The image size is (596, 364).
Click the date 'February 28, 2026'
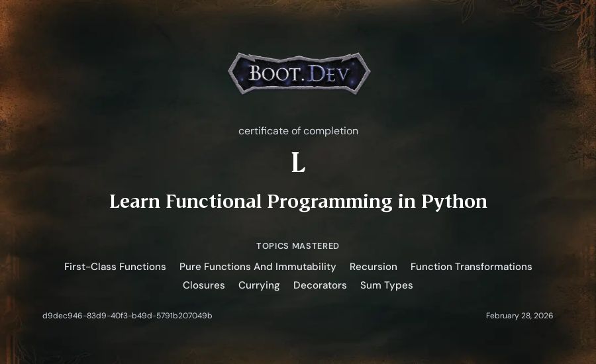coord(520,316)
